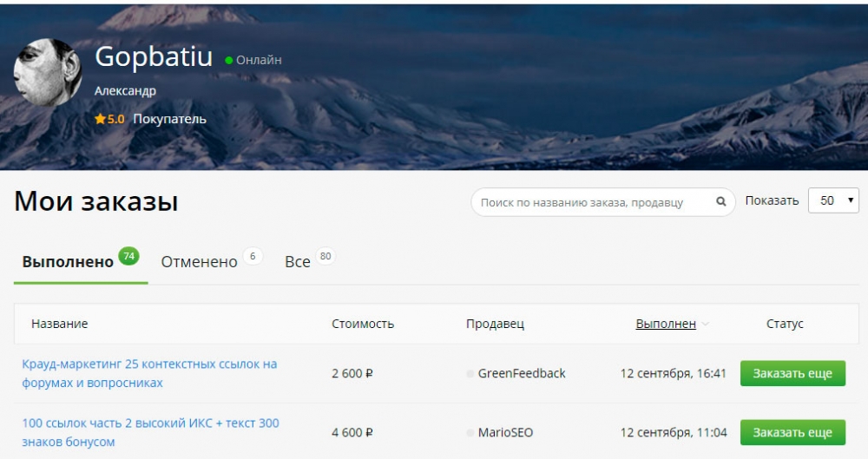Click the sort arrow next to Выполнен

[x=706, y=325]
